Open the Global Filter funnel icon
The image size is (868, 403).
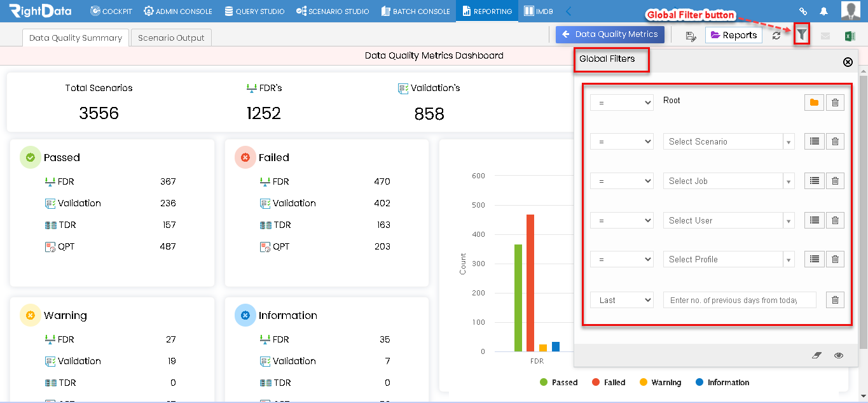[803, 35]
